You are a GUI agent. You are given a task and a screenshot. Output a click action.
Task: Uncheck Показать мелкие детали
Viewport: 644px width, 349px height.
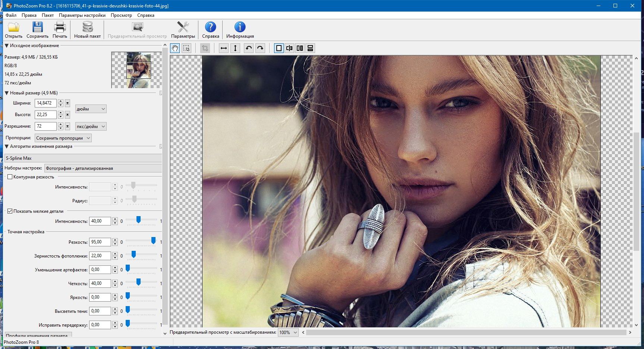10,211
